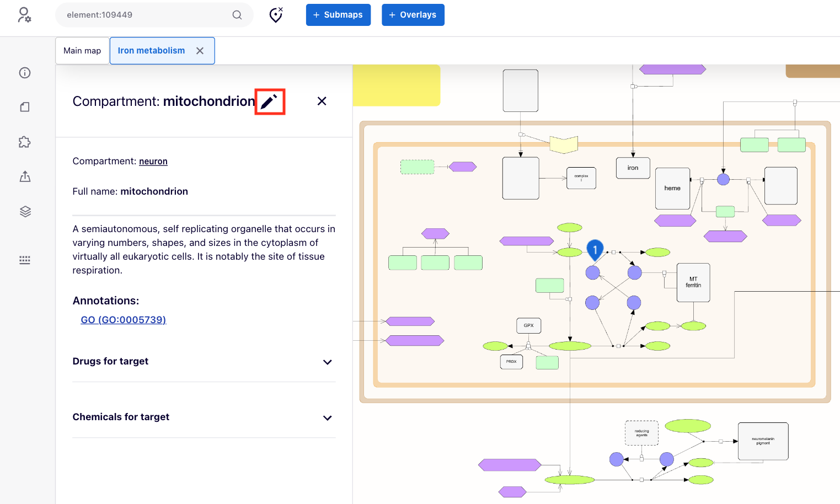
Task: Select the Iron metabolism tab
Action: 151,51
